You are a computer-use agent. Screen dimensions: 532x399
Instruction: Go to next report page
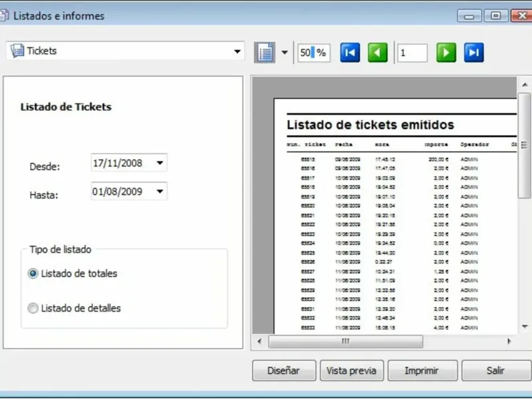tap(446, 53)
